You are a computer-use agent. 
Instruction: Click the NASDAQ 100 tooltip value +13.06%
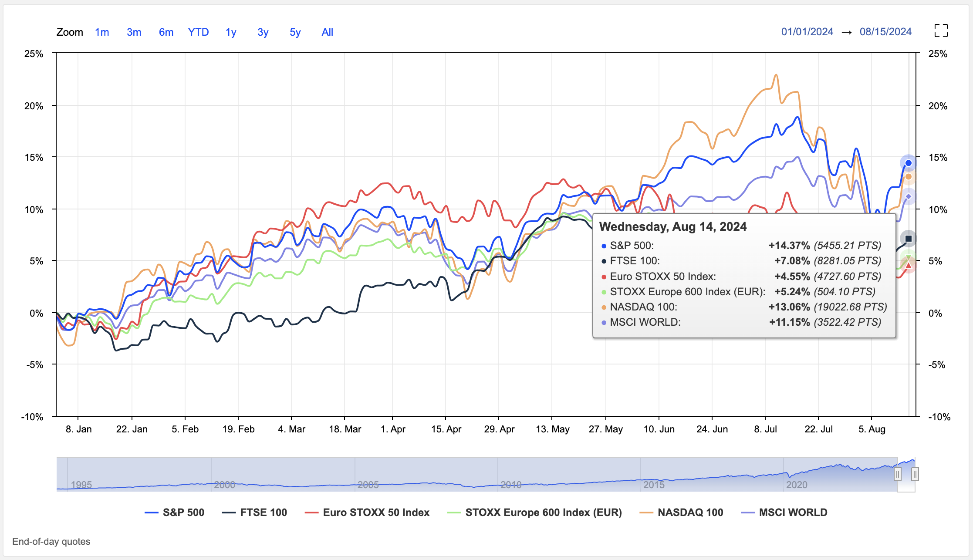(789, 307)
